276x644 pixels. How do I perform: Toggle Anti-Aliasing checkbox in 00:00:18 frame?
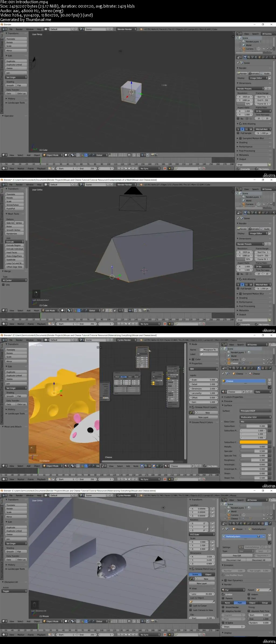241,124
